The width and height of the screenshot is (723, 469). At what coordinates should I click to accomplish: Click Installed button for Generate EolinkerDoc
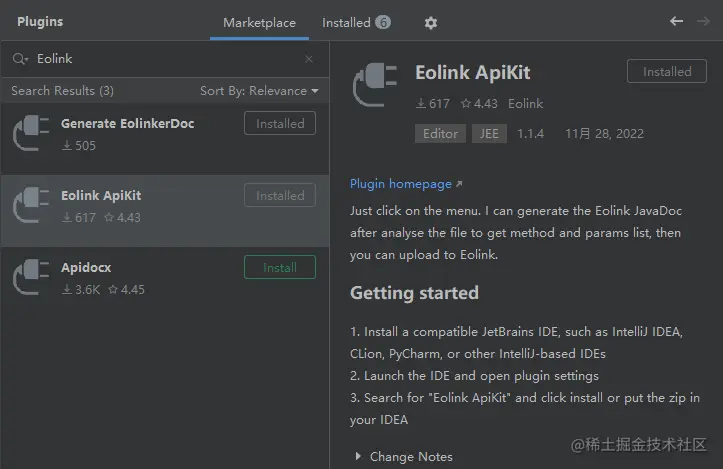point(280,123)
